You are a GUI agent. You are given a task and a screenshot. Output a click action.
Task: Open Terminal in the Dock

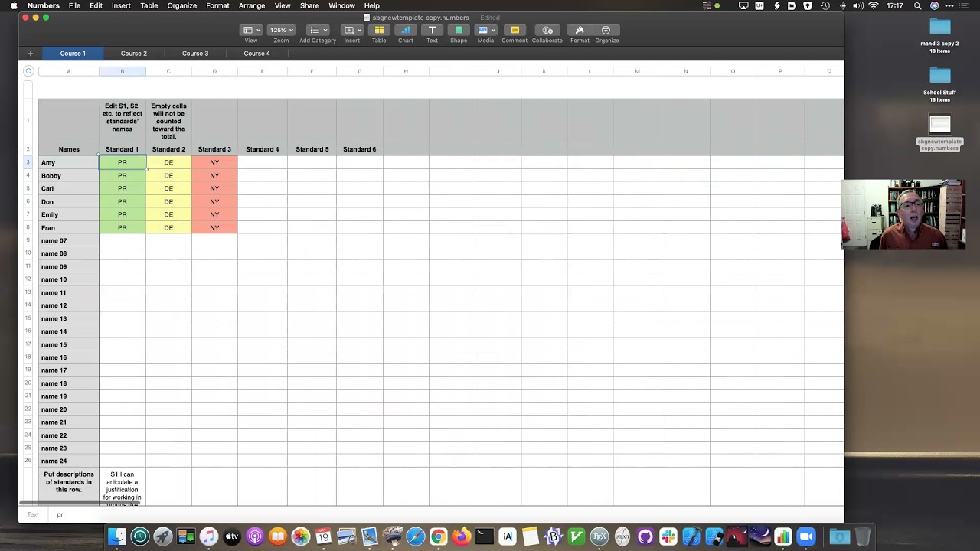tap(485, 536)
